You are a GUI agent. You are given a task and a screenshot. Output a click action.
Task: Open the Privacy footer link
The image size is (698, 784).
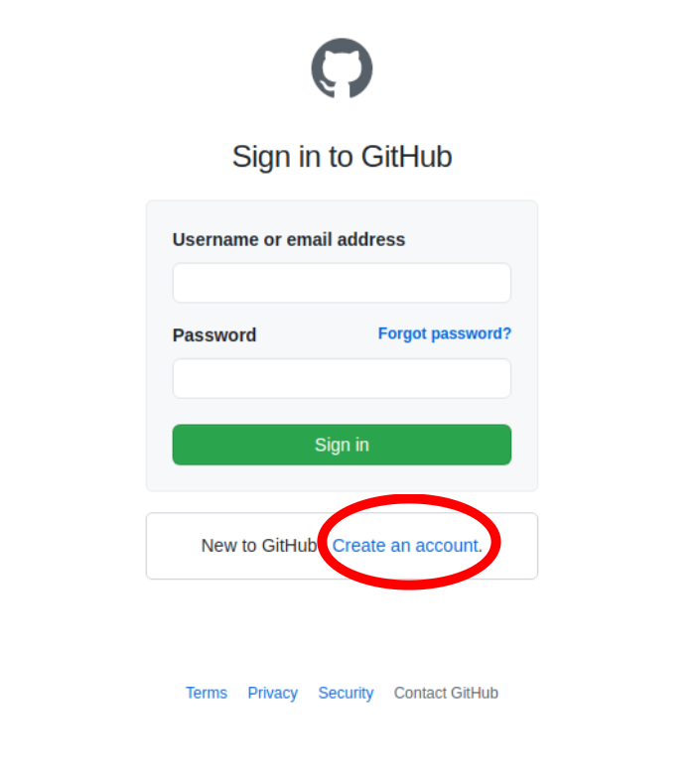273,693
